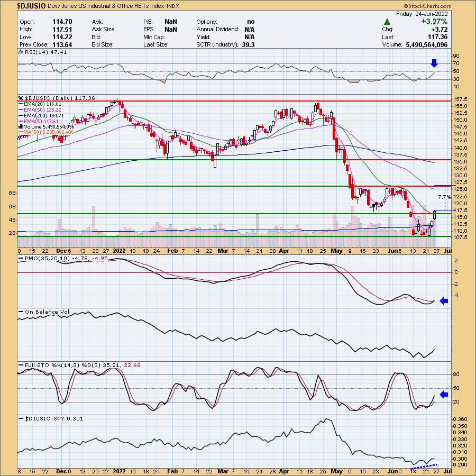Click the Bid Size label
Image resolution: width=476 pixels, height=476 pixels.
pyautogui.click(x=103, y=44)
